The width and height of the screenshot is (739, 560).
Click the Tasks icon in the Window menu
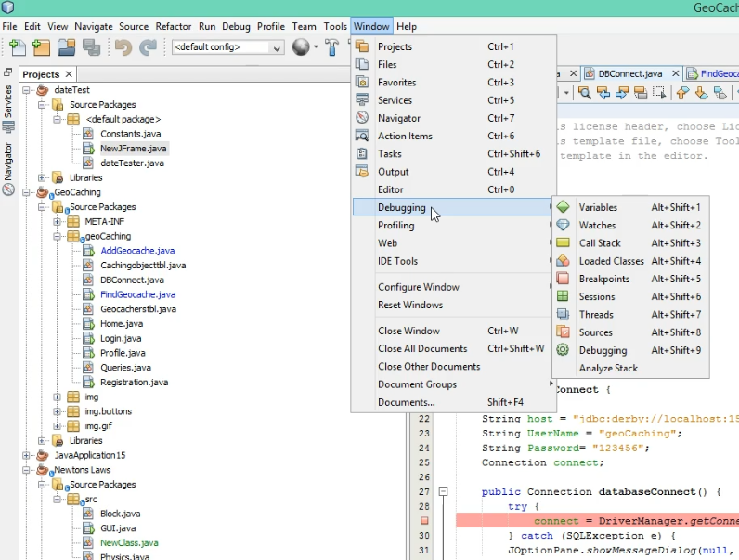362,153
